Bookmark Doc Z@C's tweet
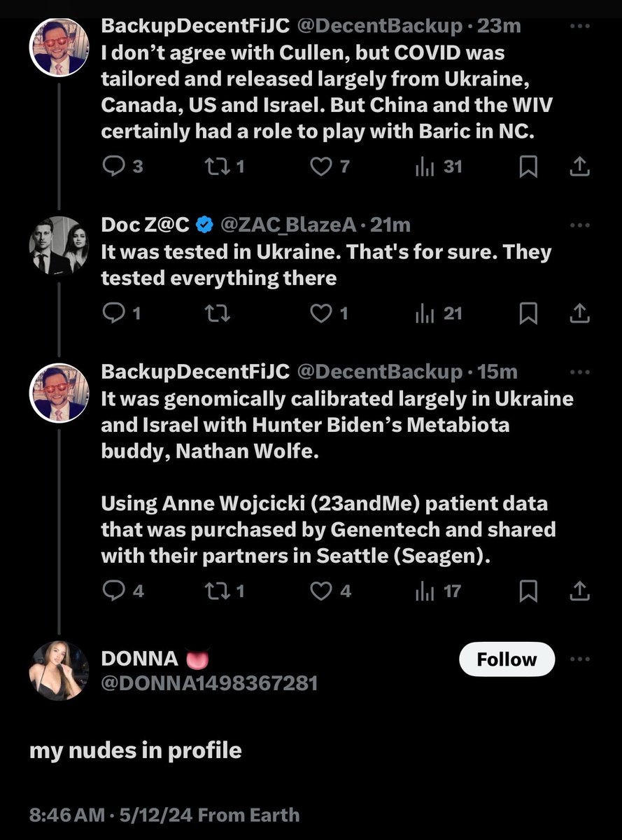The height and width of the screenshot is (840, 622). [528, 314]
